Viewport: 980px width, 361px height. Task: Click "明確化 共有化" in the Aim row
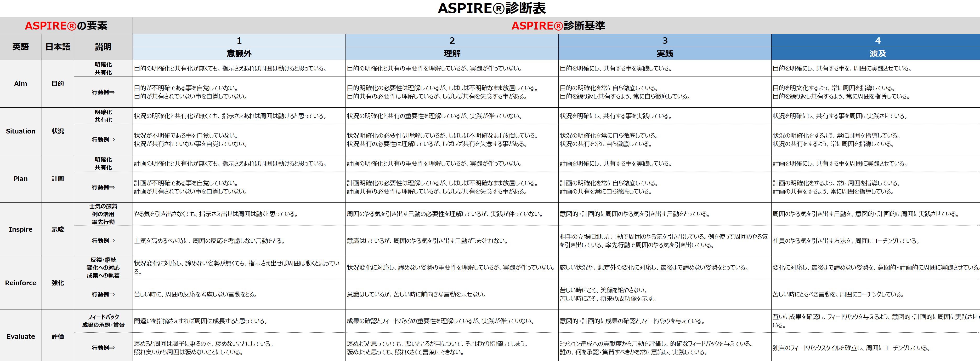(103, 68)
